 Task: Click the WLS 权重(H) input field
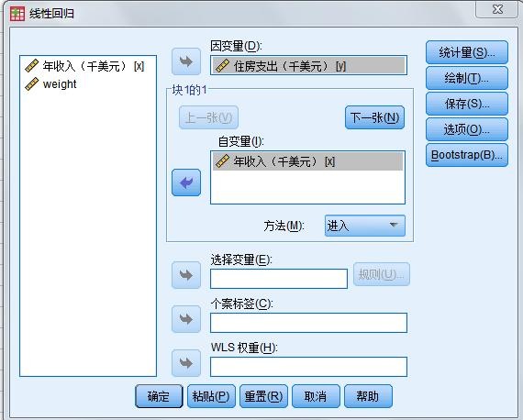point(308,367)
